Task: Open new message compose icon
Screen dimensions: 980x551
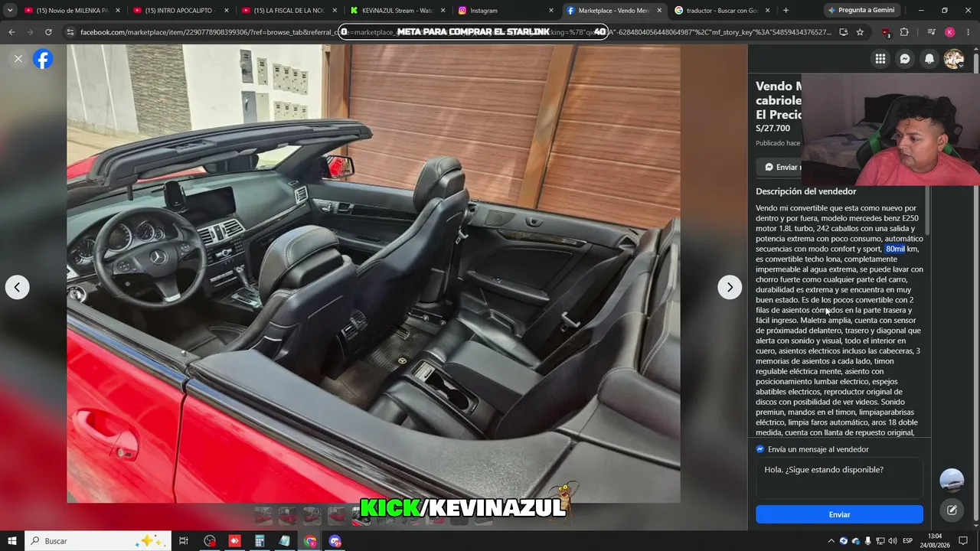Action: click(x=952, y=510)
